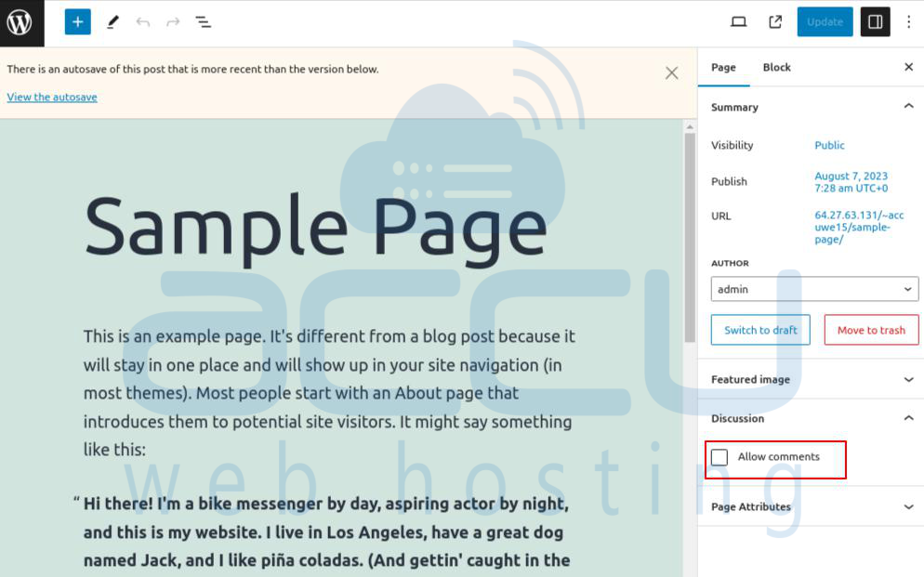Click the WordPress logo icon
The image size is (924, 577).
(x=20, y=22)
